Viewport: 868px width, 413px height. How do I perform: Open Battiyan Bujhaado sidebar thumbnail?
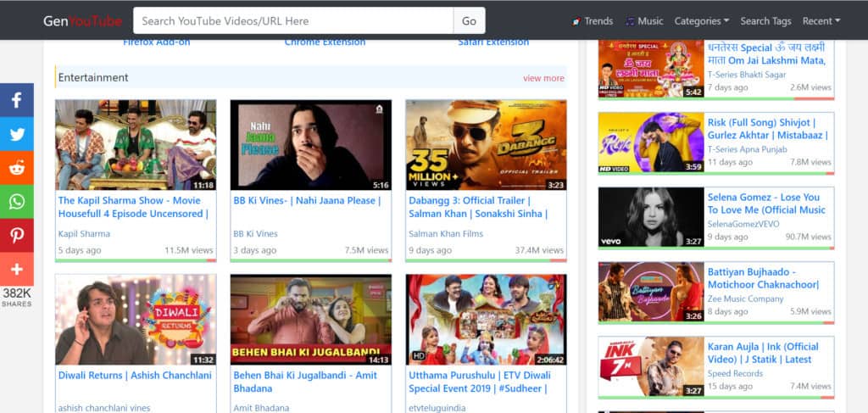pos(651,292)
